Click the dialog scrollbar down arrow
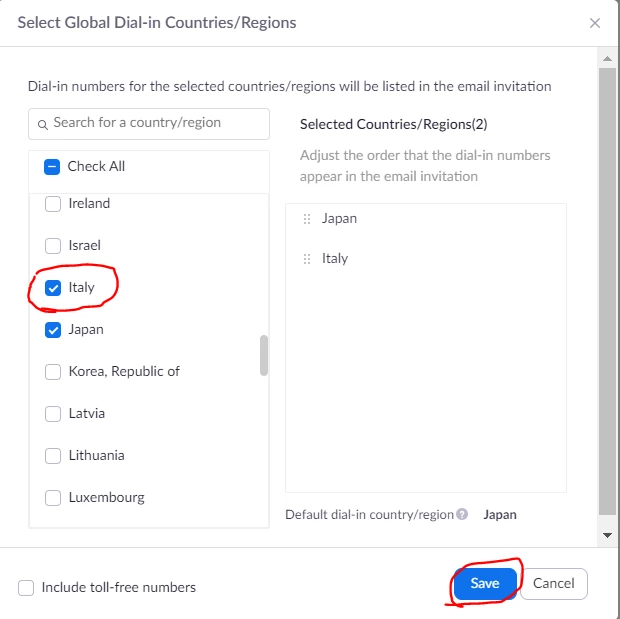 point(607,535)
